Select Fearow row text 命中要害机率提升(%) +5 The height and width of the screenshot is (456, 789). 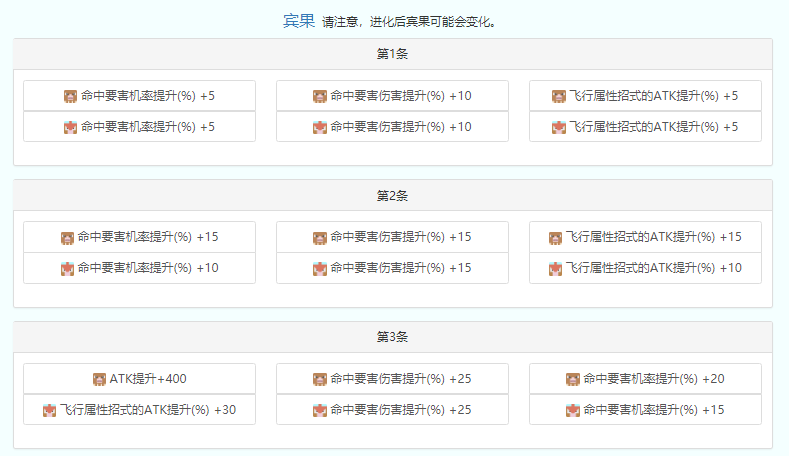148,127
